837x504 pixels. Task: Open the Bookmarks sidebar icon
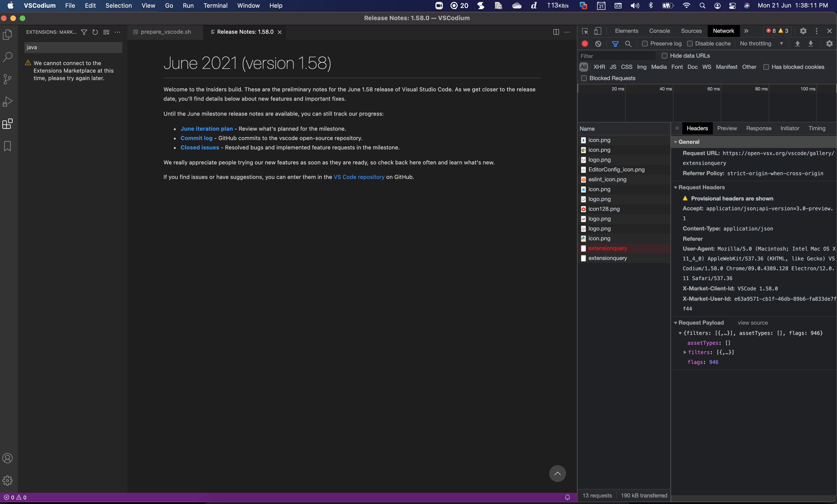[x=7, y=146]
